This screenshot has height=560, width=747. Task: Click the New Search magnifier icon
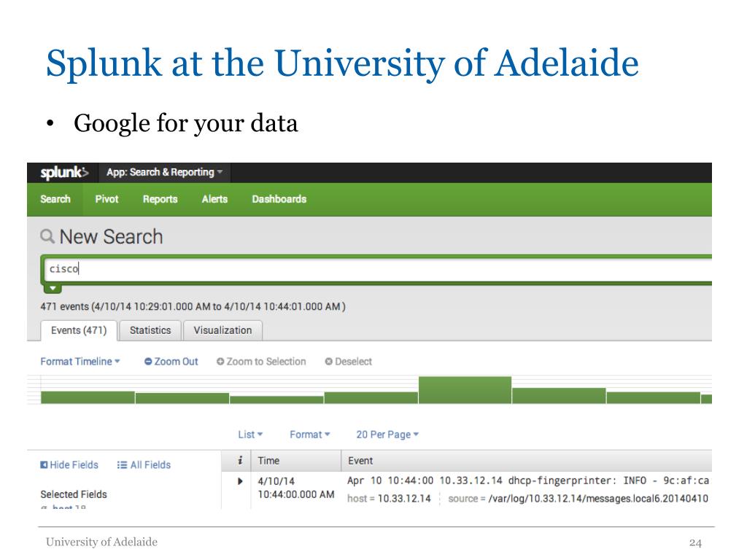point(47,236)
